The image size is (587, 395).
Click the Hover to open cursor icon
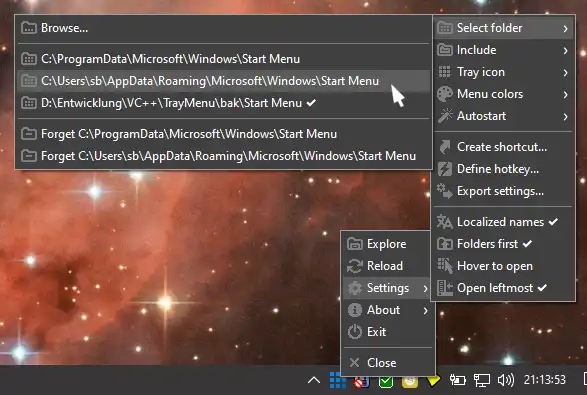click(x=445, y=266)
